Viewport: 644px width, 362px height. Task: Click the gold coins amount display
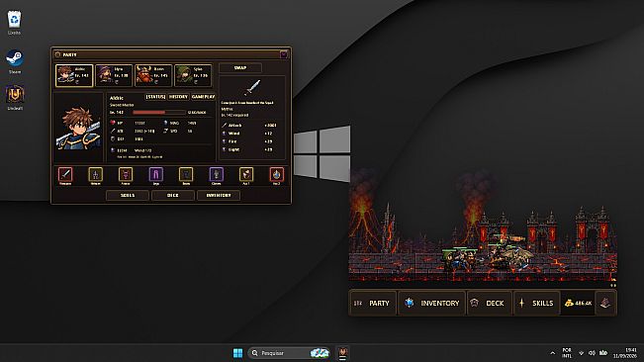point(578,303)
